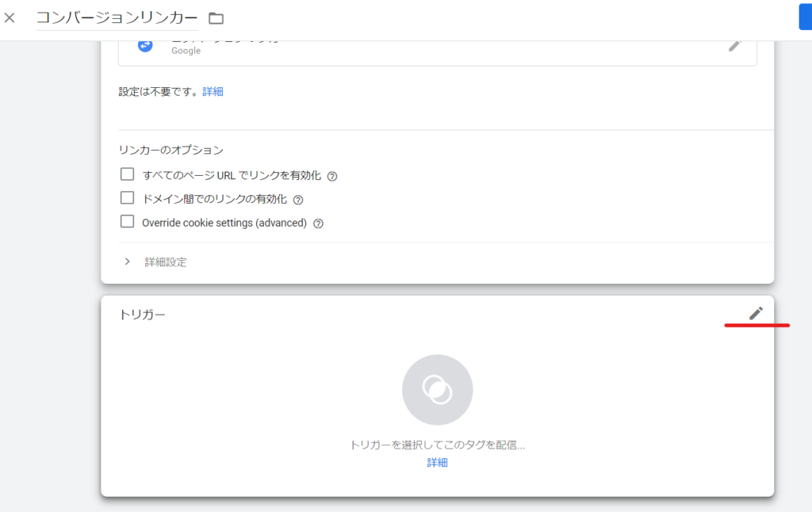Image resolution: width=812 pixels, height=512 pixels.
Task: Select the Google tag type row
Action: pos(436,48)
